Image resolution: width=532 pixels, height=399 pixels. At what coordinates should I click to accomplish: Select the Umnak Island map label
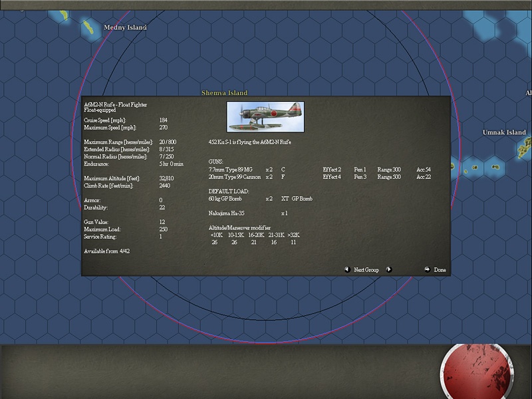(x=504, y=132)
